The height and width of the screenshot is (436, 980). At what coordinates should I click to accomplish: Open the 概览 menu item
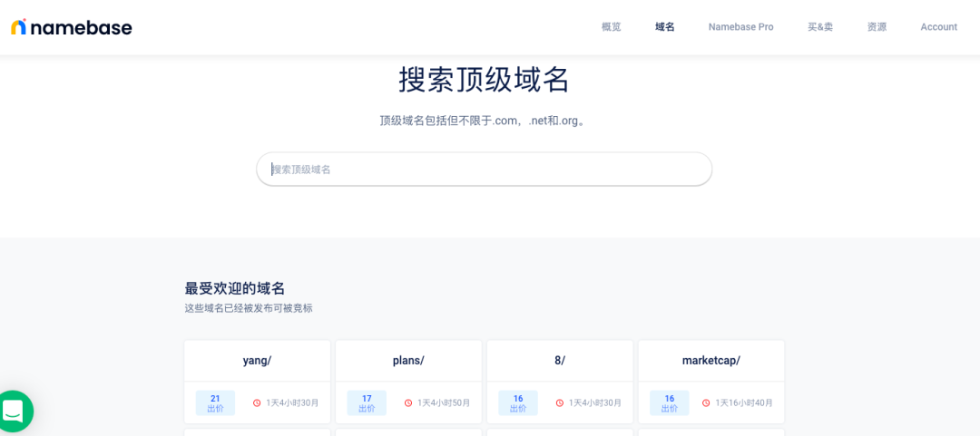[612, 27]
